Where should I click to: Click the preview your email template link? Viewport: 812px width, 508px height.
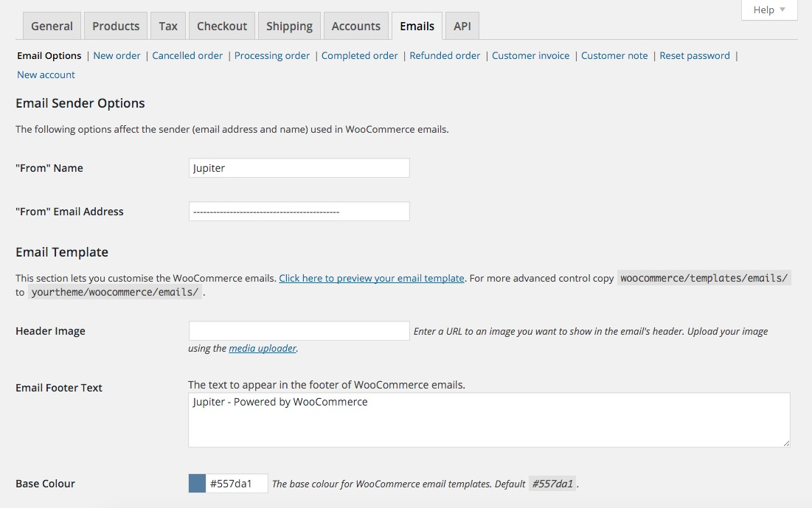pos(372,278)
